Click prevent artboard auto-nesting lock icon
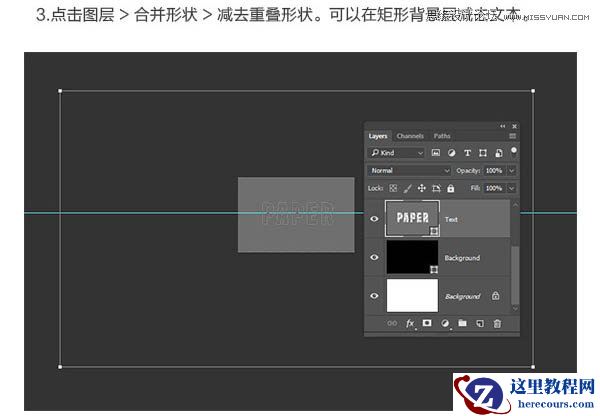 (x=436, y=188)
